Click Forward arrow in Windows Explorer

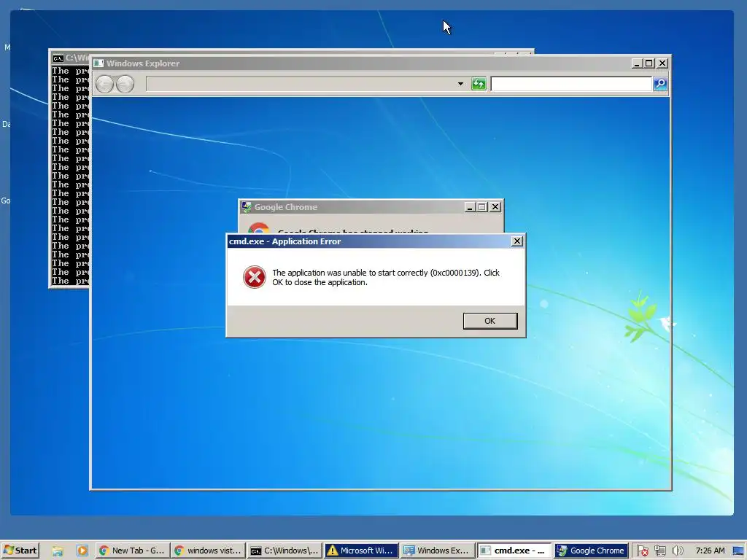(125, 85)
